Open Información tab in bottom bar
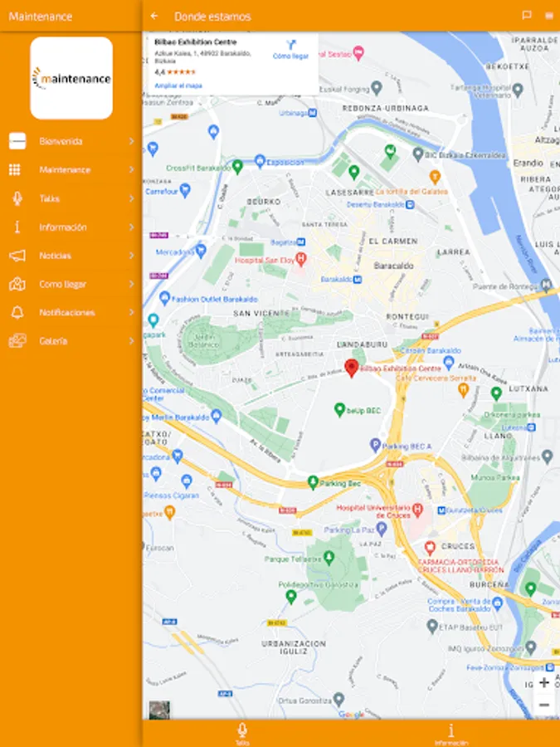 [451, 733]
